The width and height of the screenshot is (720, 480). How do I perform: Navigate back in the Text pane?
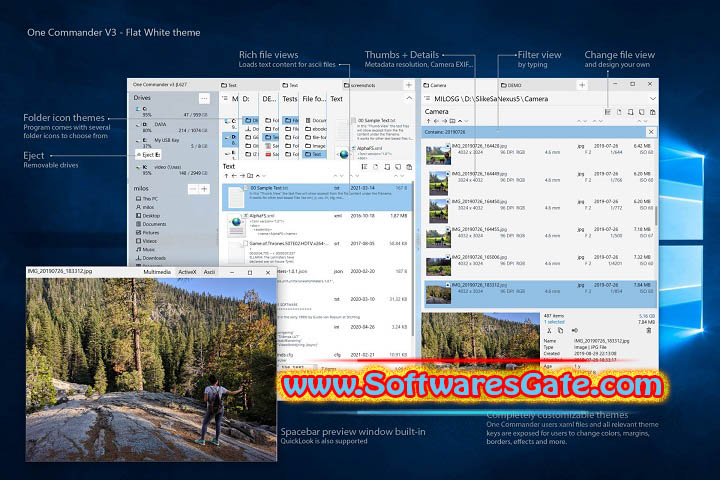234,176
